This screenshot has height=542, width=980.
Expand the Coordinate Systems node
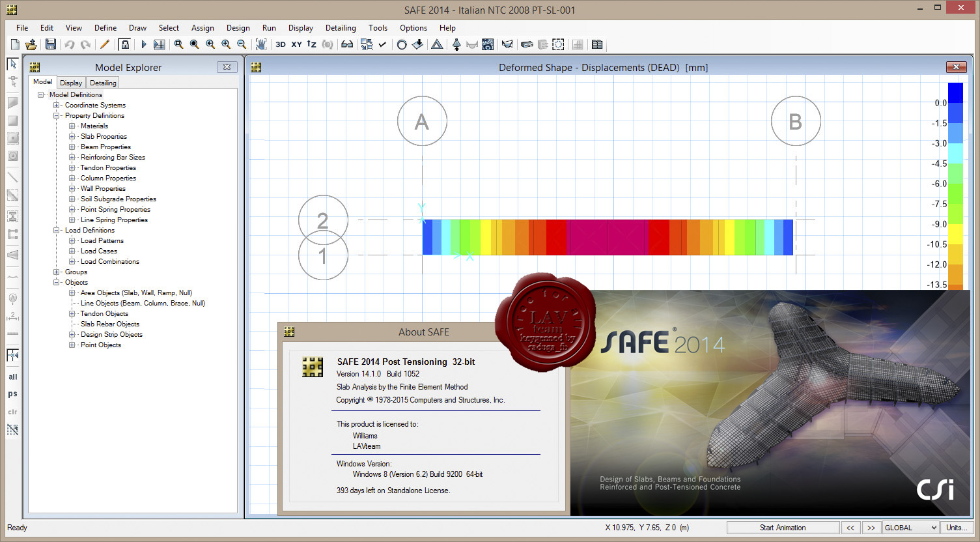click(x=56, y=105)
